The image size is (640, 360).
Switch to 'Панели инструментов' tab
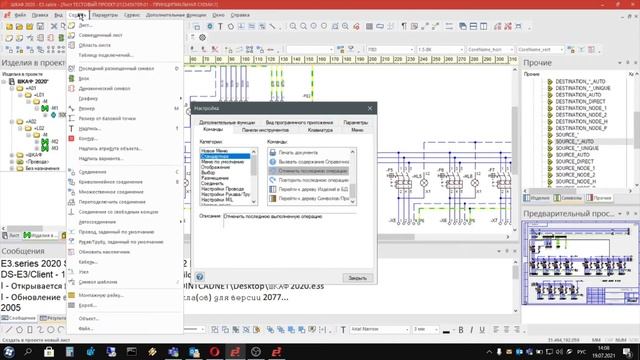(265, 130)
